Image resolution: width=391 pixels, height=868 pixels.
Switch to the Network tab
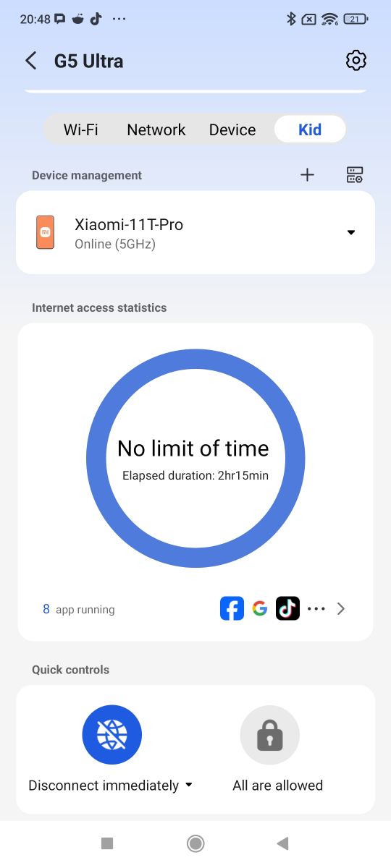click(x=156, y=129)
